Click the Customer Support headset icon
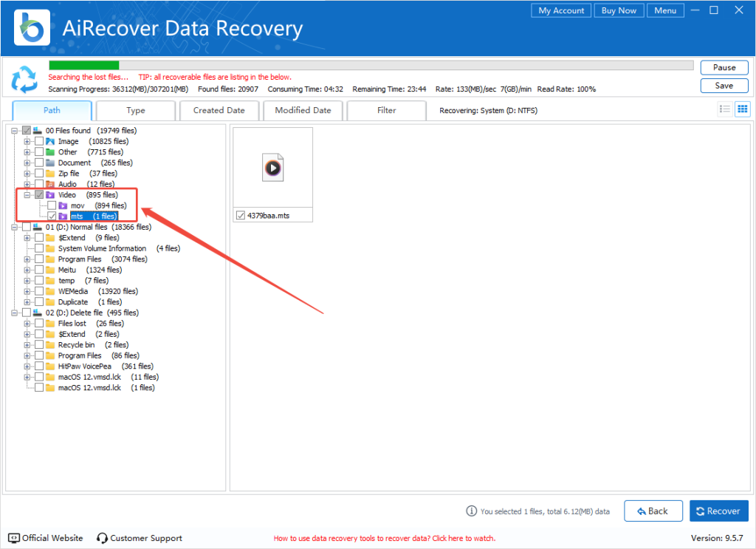The height and width of the screenshot is (549, 756). coord(102,538)
